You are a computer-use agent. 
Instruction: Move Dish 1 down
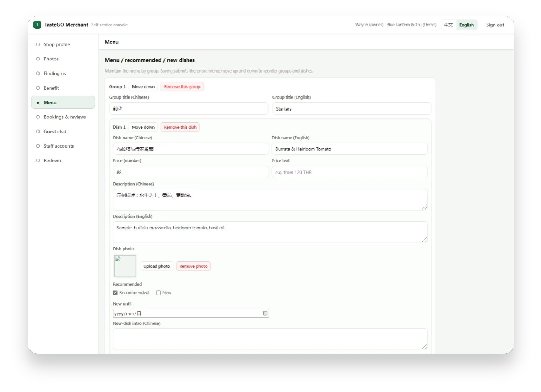[143, 127]
